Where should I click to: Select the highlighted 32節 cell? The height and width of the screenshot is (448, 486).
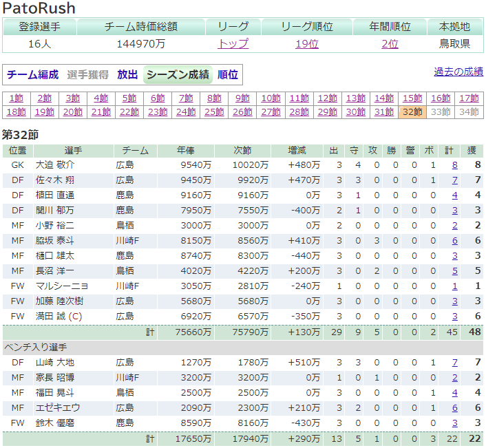412,112
